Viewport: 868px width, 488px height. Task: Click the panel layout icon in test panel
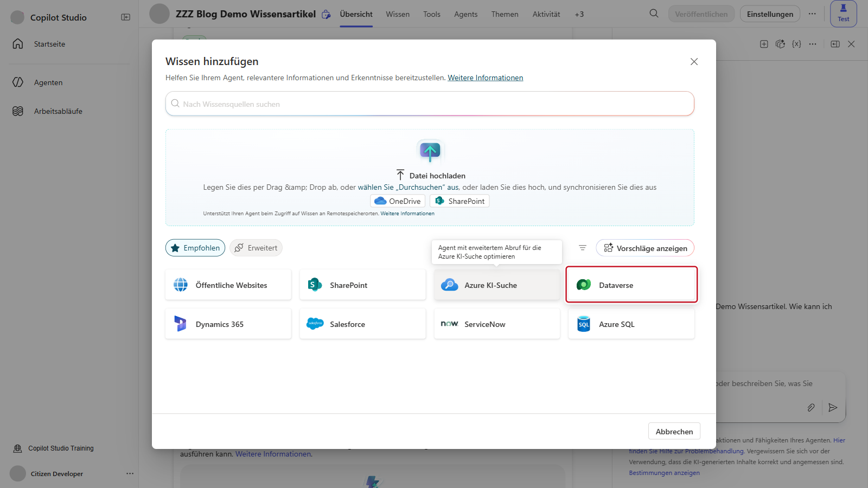[x=835, y=44]
